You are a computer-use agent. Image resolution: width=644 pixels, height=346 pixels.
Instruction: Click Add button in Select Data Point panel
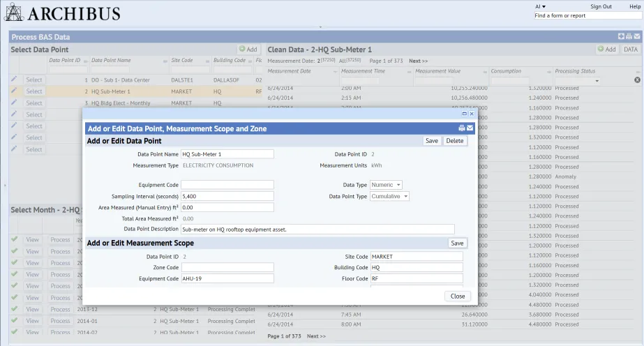(x=248, y=50)
